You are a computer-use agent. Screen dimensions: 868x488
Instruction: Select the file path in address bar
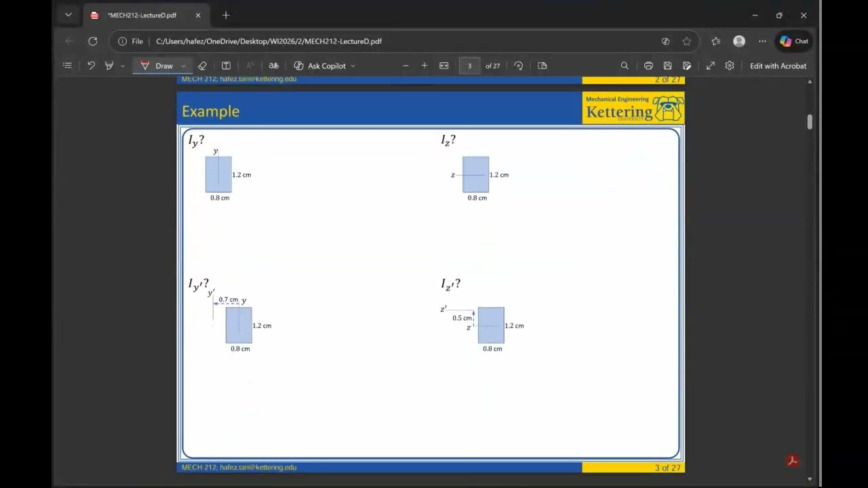(x=269, y=41)
